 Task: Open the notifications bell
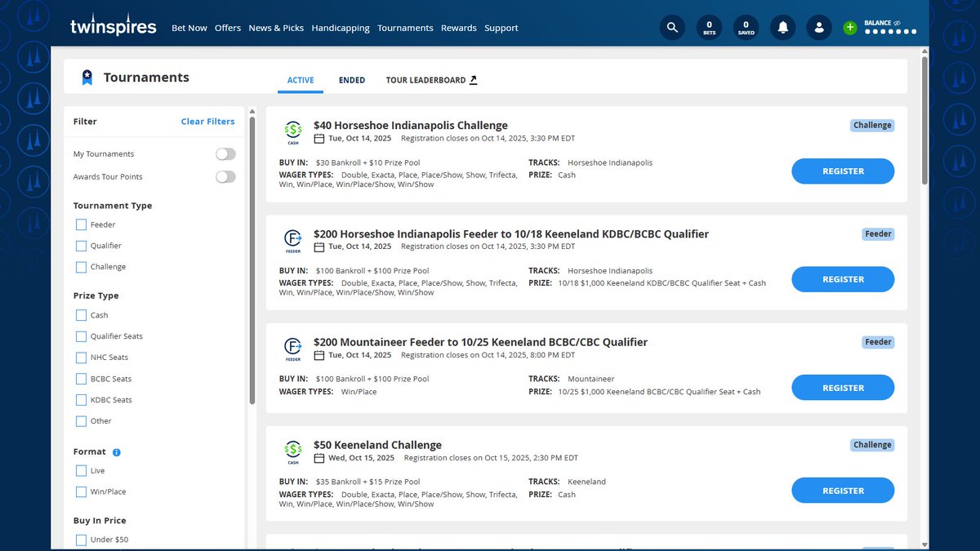782,28
